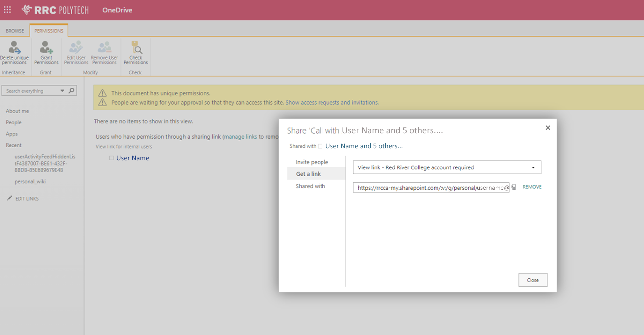Open the Office app launcher waffle icon
644x335 pixels.
[x=7, y=9]
